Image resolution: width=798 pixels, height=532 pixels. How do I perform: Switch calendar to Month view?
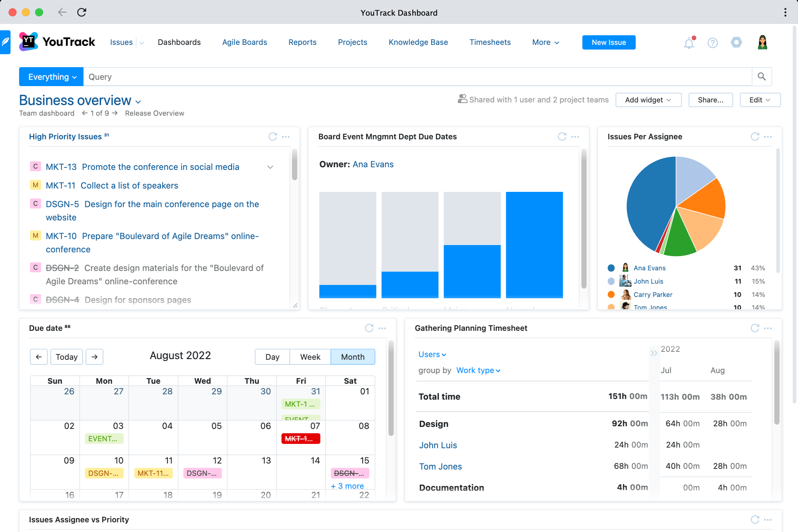[x=353, y=357]
